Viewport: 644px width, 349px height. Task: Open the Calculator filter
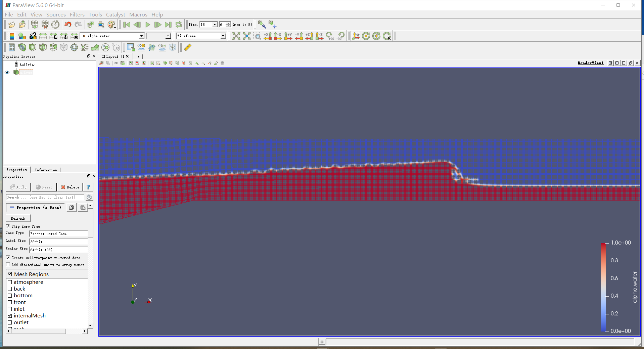coord(12,47)
